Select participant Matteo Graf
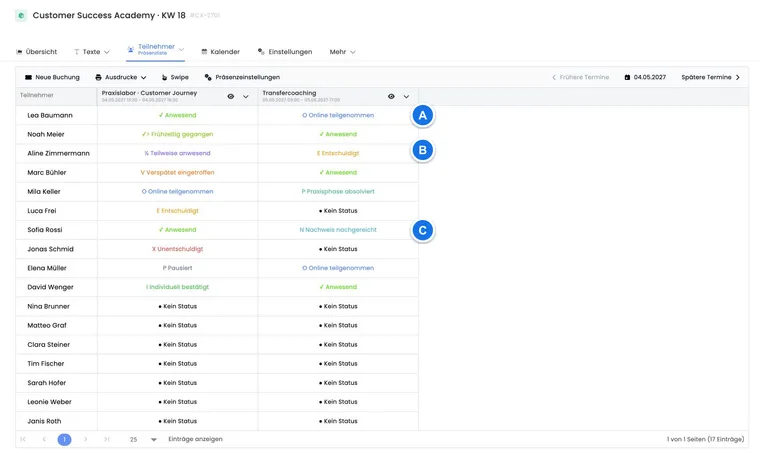 pos(47,325)
